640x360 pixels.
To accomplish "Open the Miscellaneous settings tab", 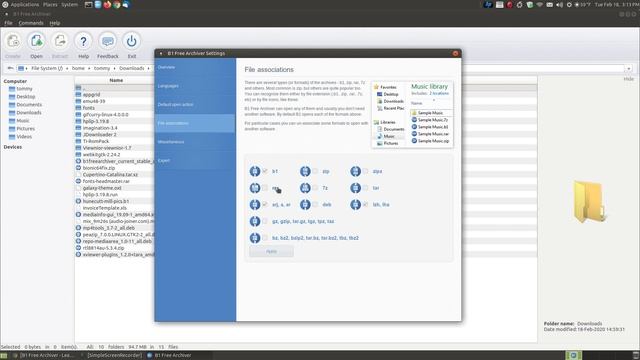I will point(195,142).
